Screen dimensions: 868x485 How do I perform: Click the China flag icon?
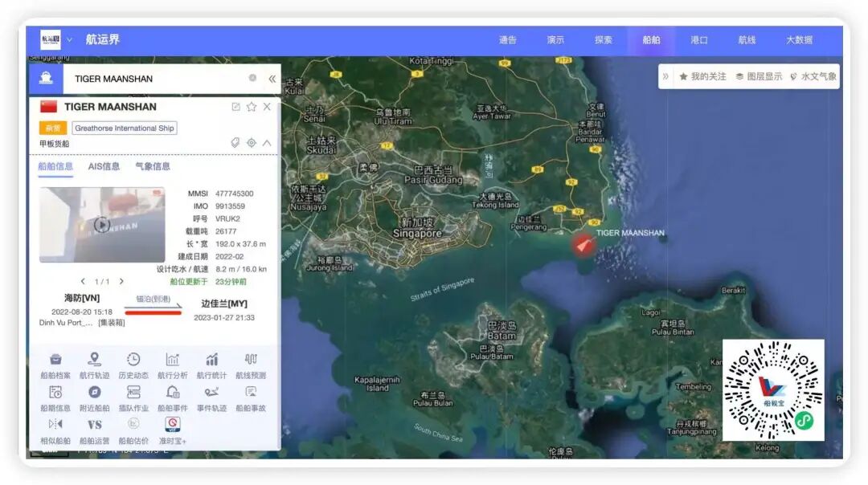click(49, 106)
